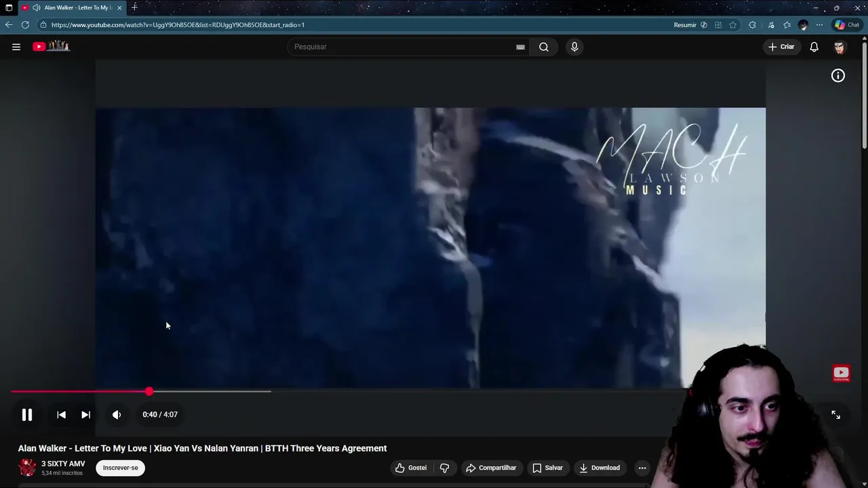Show the video info card icon

click(x=838, y=76)
